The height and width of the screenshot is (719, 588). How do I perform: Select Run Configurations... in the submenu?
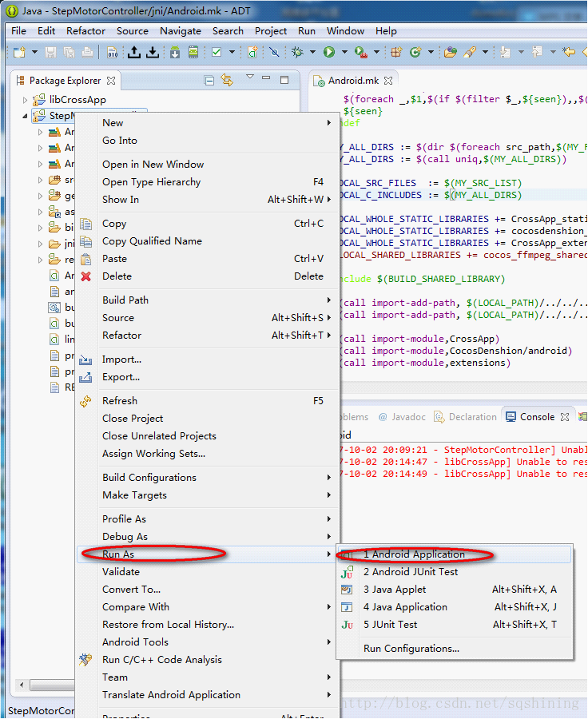(x=411, y=649)
